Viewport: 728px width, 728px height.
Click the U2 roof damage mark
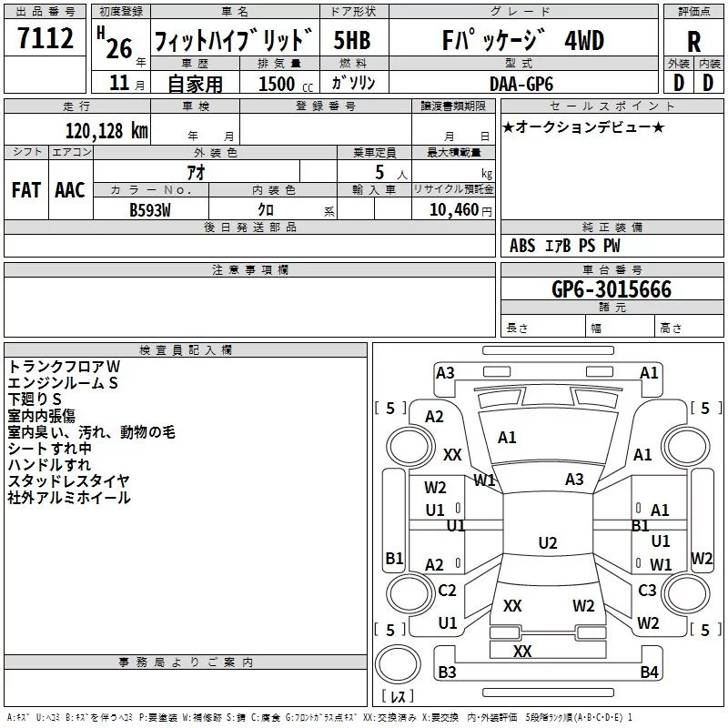tap(548, 542)
